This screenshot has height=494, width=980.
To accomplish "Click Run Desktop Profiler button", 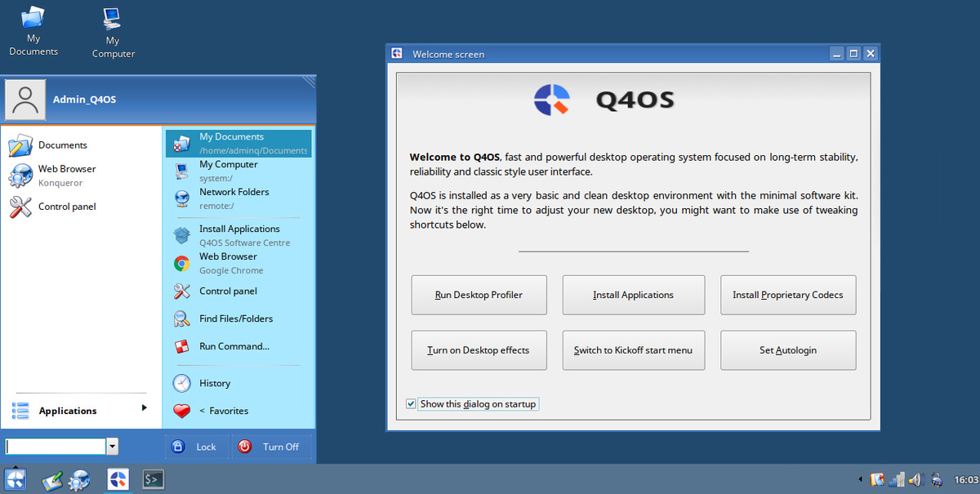I will coord(479,295).
